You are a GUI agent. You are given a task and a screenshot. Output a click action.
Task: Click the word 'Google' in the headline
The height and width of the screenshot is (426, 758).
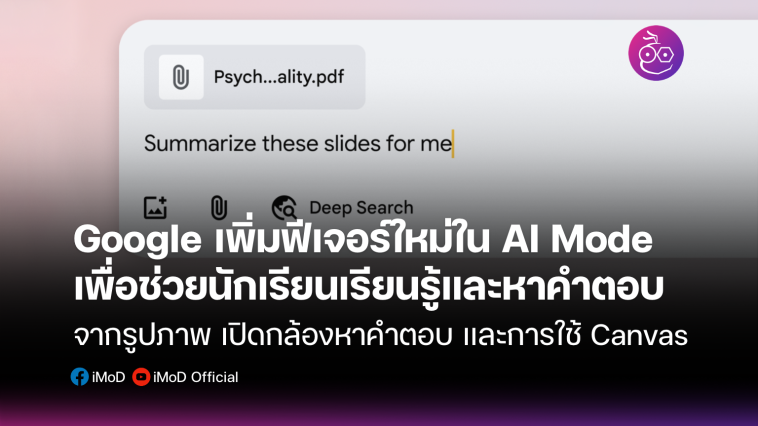pos(138,240)
